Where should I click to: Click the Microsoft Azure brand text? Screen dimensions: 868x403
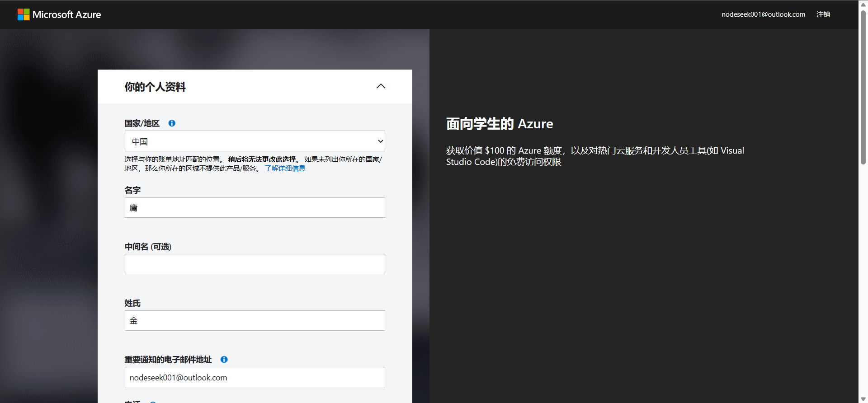(67, 14)
